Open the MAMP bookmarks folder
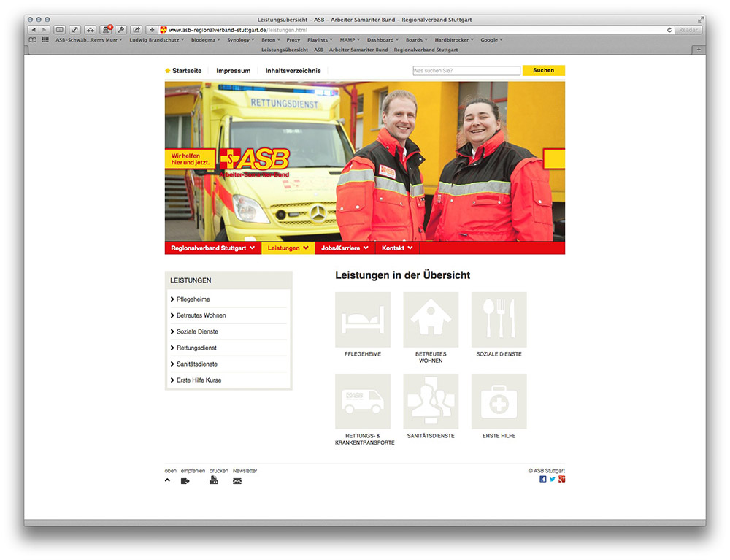 click(x=350, y=40)
